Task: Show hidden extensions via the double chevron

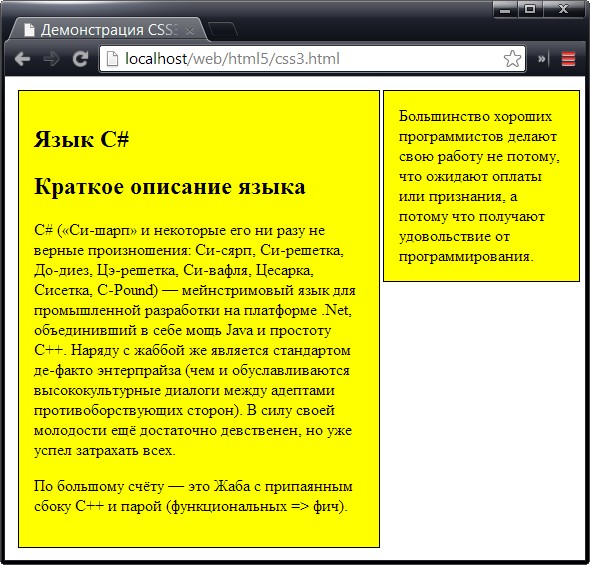Action: (x=541, y=59)
